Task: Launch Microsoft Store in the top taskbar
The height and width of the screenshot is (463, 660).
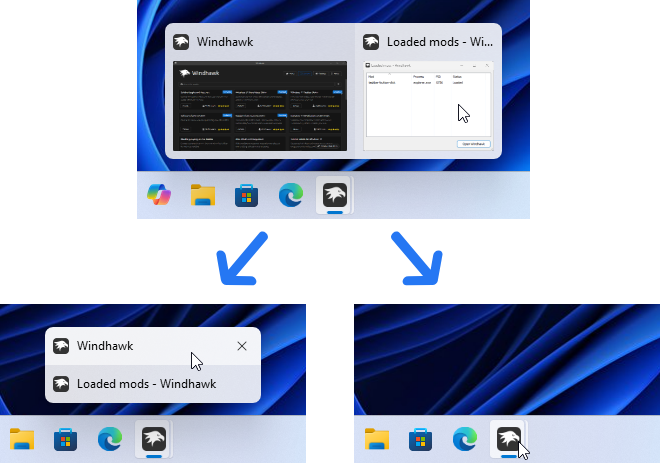Action: pos(247,195)
